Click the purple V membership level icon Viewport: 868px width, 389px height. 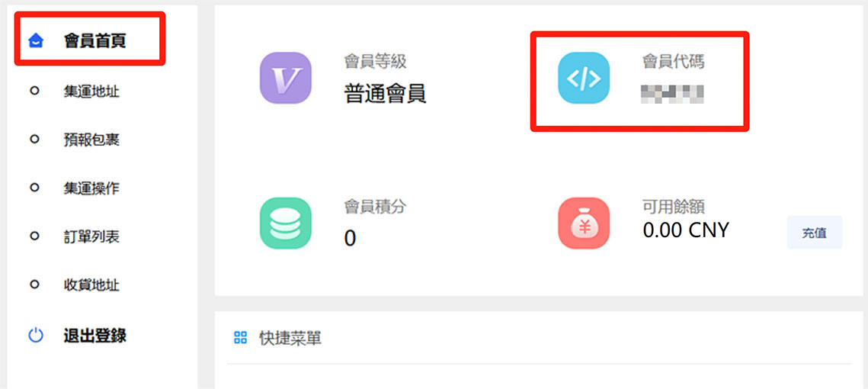[286, 78]
